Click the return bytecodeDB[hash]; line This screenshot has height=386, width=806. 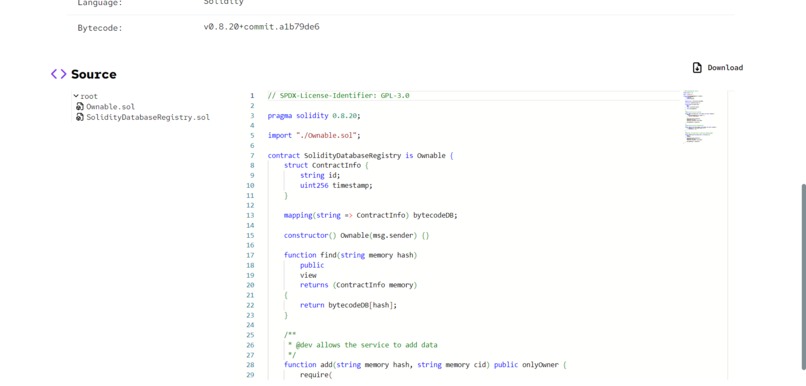[x=349, y=305]
